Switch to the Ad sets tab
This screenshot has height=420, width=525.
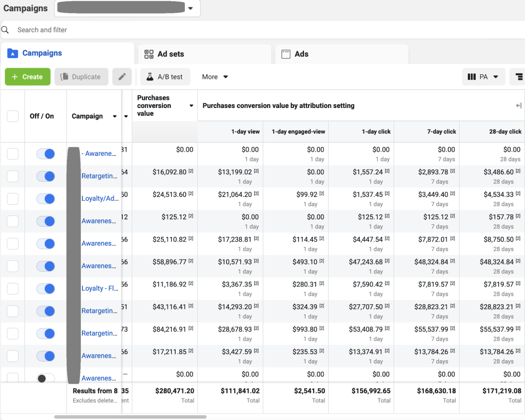[x=171, y=54]
